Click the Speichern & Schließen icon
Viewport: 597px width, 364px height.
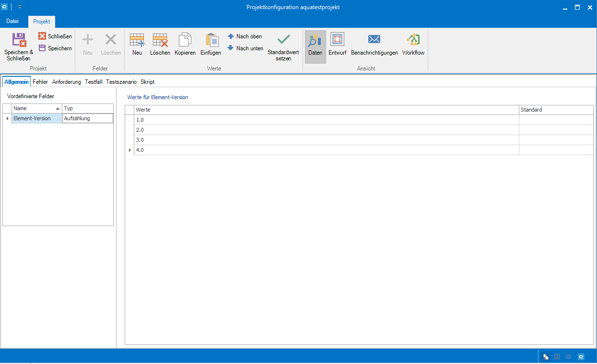point(19,40)
